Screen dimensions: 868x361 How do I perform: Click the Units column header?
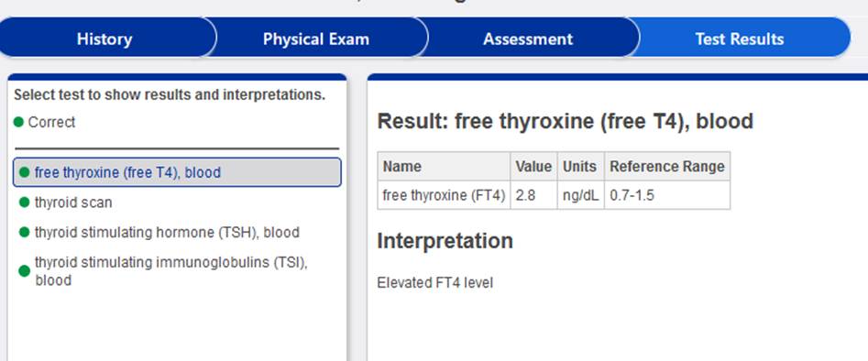click(x=581, y=166)
